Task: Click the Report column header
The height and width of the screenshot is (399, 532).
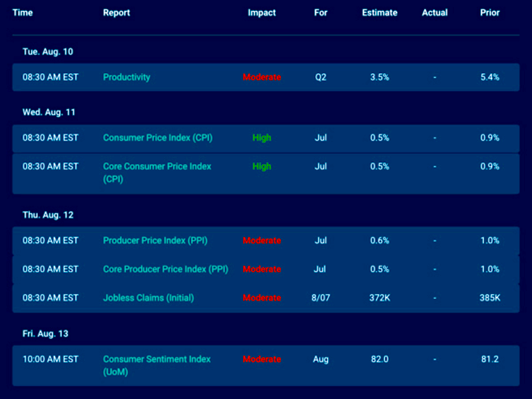Action: point(117,13)
